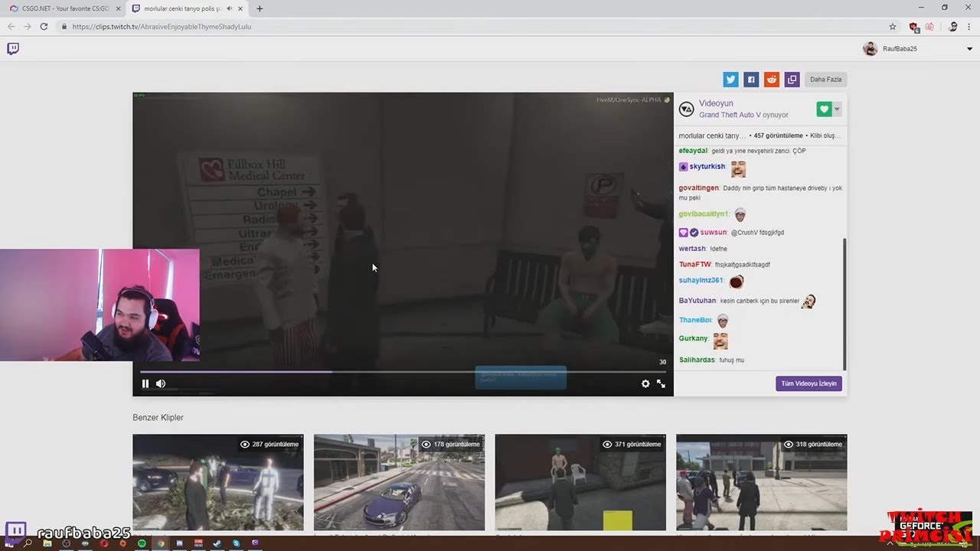The image size is (980, 551).
Task: Reload the current page
Action: pyautogui.click(x=44, y=27)
